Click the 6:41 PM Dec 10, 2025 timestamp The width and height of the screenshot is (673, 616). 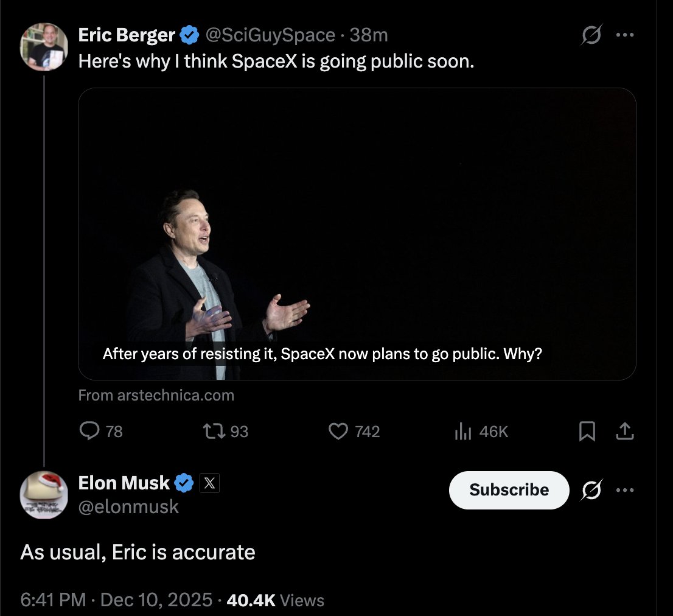(x=116, y=600)
